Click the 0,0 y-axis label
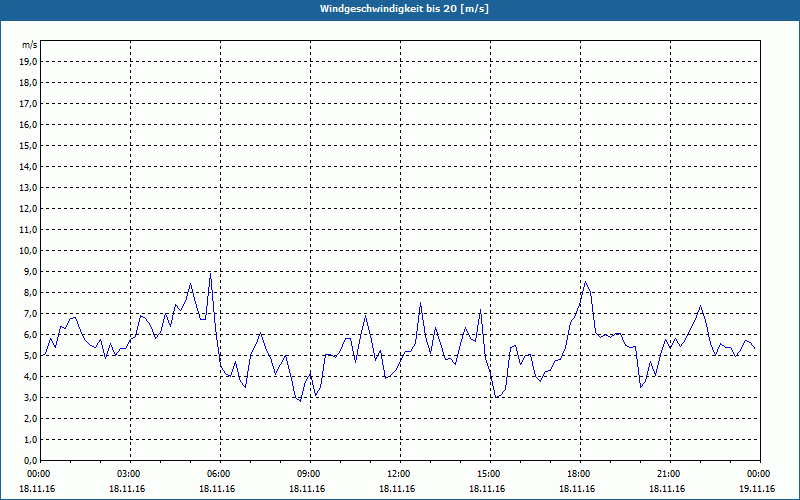 tap(30, 460)
